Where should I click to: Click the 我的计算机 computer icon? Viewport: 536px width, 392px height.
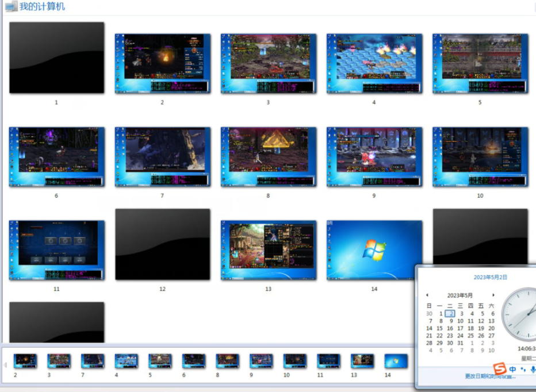click(11, 6)
